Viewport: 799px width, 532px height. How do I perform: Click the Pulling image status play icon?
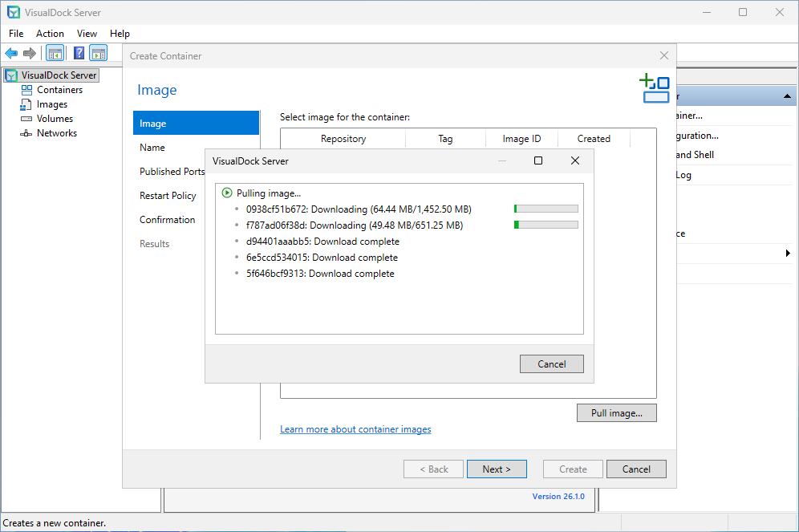pyautogui.click(x=227, y=193)
